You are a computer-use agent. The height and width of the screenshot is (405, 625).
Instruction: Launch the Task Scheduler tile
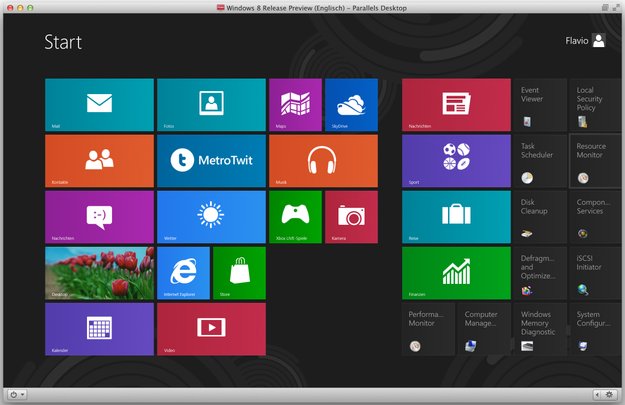540,161
